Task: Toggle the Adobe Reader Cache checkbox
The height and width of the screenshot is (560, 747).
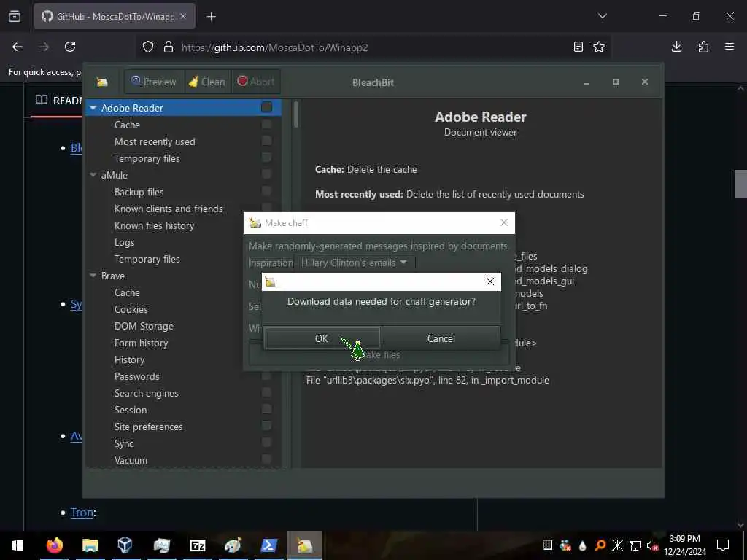Action: pyautogui.click(x=267, y=124)
